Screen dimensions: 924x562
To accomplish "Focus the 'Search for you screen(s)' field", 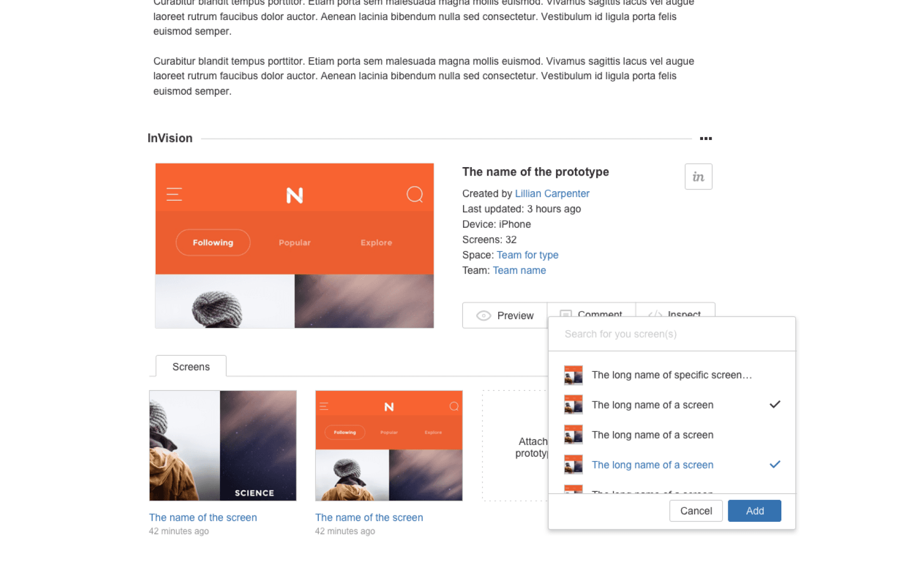I will [671, 334].
